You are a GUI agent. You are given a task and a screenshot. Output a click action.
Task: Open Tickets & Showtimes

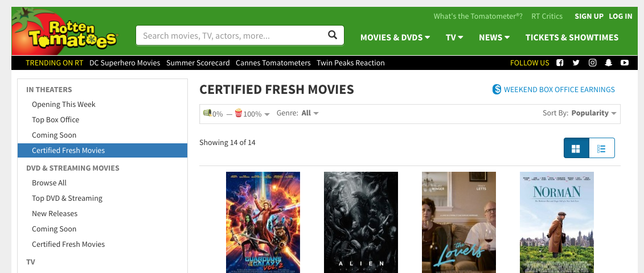tap(572, 38)
